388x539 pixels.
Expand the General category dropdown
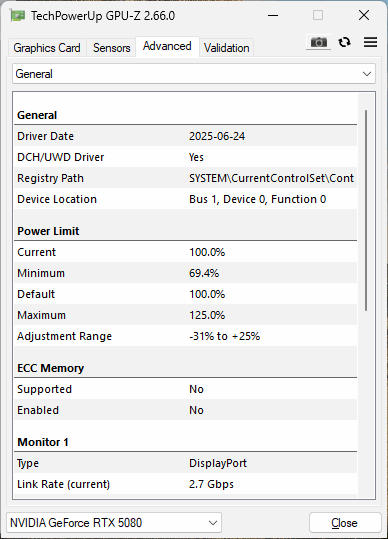pyautogui.click(x=194, y=74)
